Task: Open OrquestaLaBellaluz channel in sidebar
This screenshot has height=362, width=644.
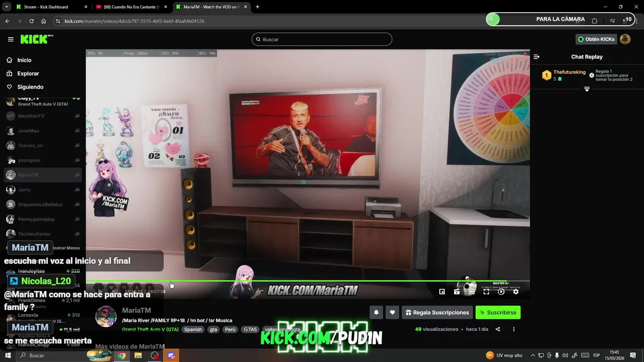Action: click(x=43, y=205)
